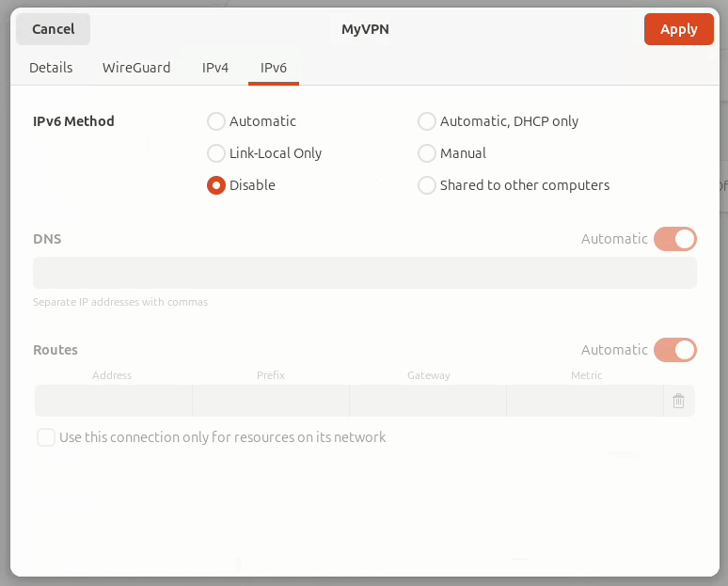The width and height of the screenshot is (728, 586).
Task: Delete the route row with trash icon
Action: (x=678, y=401)
